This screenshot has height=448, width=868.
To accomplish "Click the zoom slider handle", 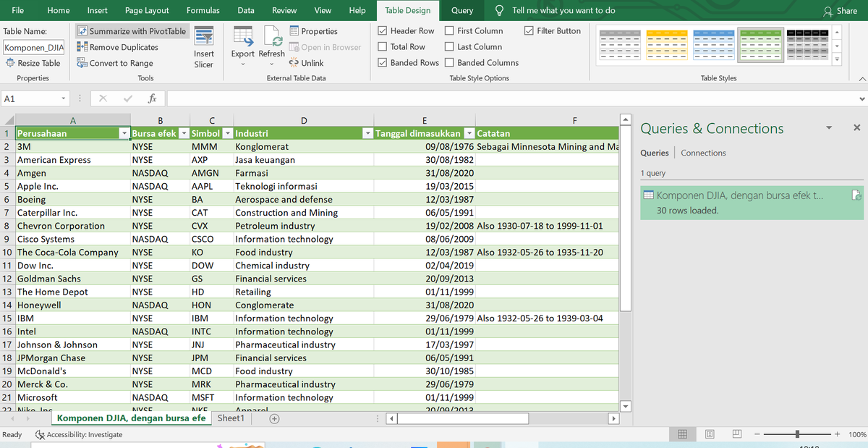I will [x=797, y=434].
